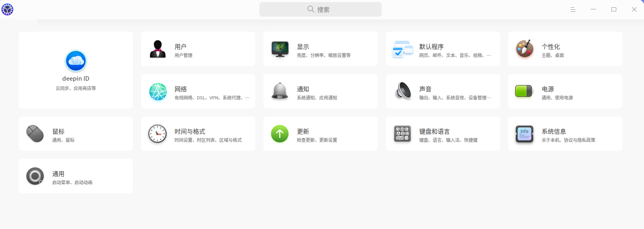This screenshot has width=644, height=229.
Task: Click 关于本机、协议与隐私政策 description
Action: tap(569, 140)
